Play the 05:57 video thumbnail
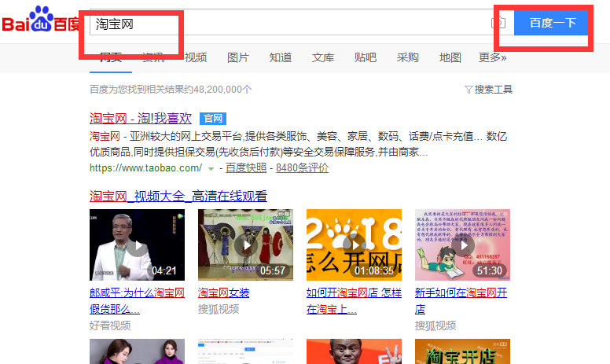Screen dimensions: 610x364 click(245, 245)
